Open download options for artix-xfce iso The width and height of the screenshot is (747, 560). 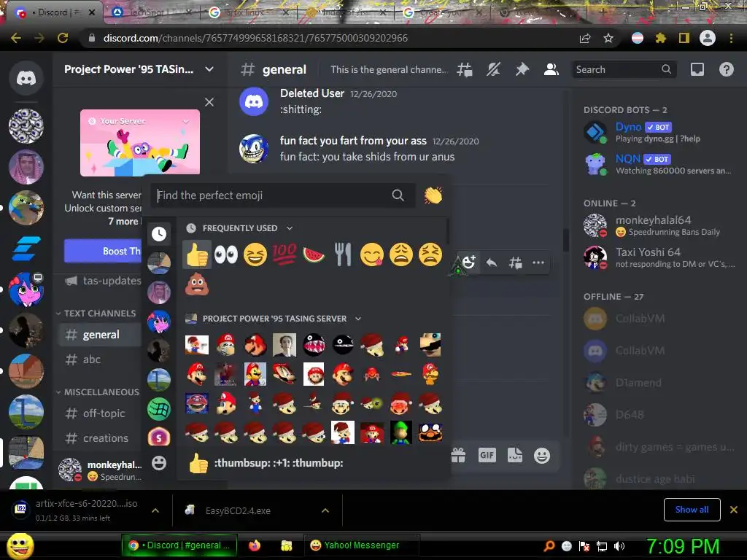pyautogui.click(x=155, y=510)
